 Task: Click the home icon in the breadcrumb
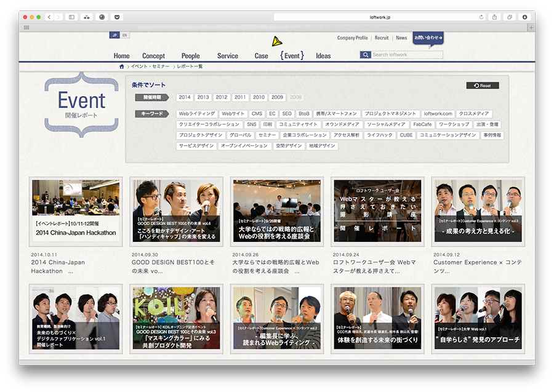[122, 66]
